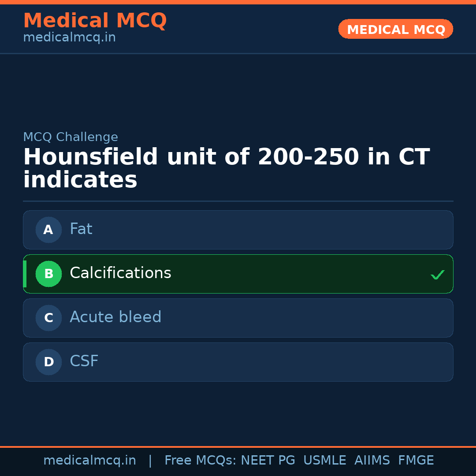Click the Hounsfield unit question heading
Screen dimensions: 476x476
[226, 168]
